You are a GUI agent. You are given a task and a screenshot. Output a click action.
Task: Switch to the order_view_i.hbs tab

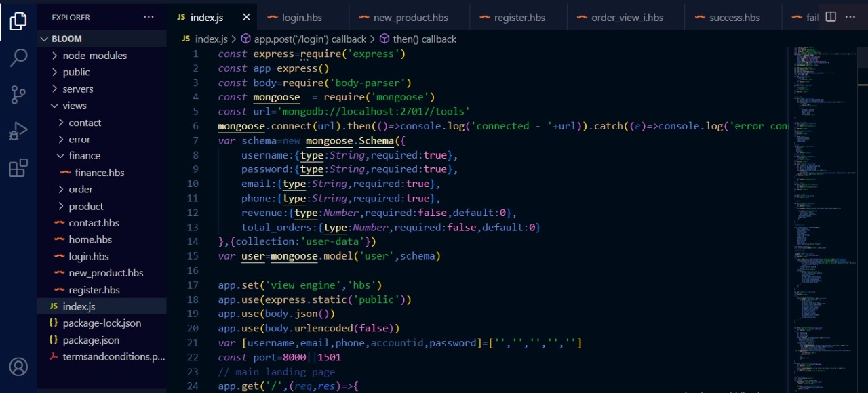point(627,17)
